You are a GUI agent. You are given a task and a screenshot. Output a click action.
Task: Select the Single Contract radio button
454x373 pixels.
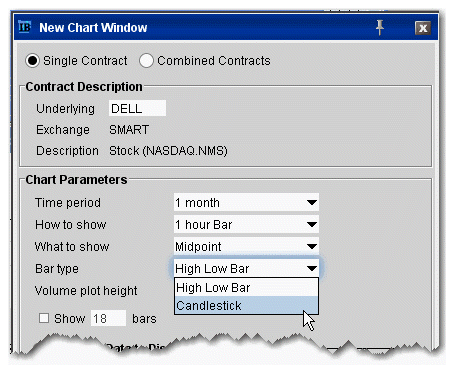click(32, 61)
